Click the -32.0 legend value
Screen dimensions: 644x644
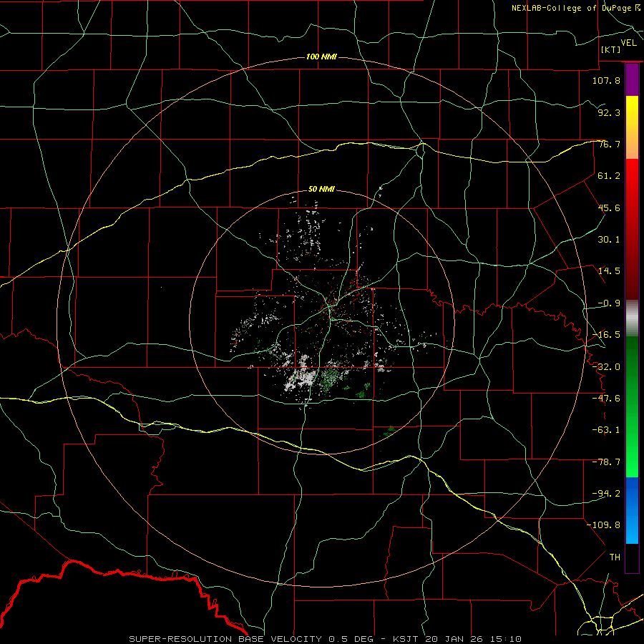point(606,367)
